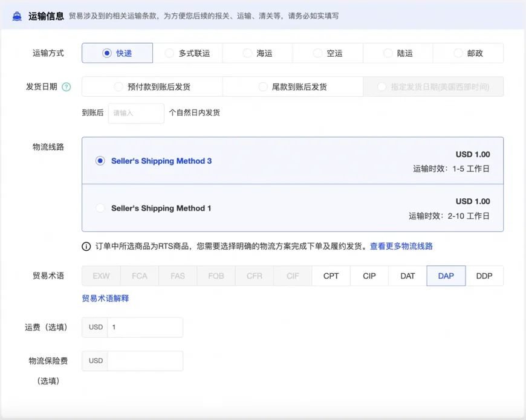Click the 到账后 days input field
Image resolution: width=526 pixels, height=420 pixels.
[136, 113]
